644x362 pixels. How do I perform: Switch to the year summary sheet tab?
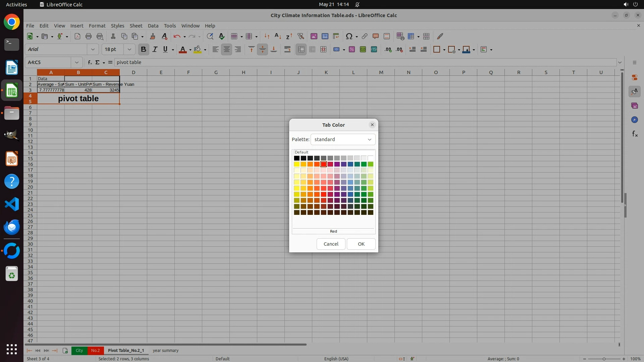coord(165,351)
